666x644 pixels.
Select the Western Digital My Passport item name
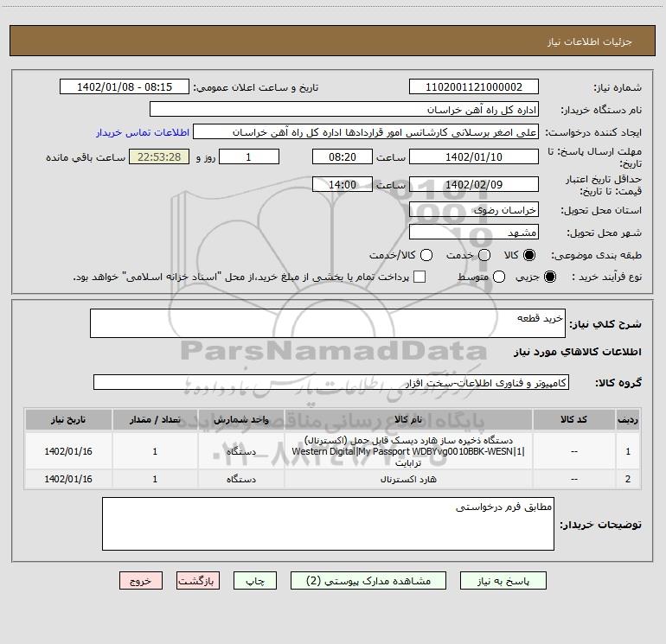408,451
